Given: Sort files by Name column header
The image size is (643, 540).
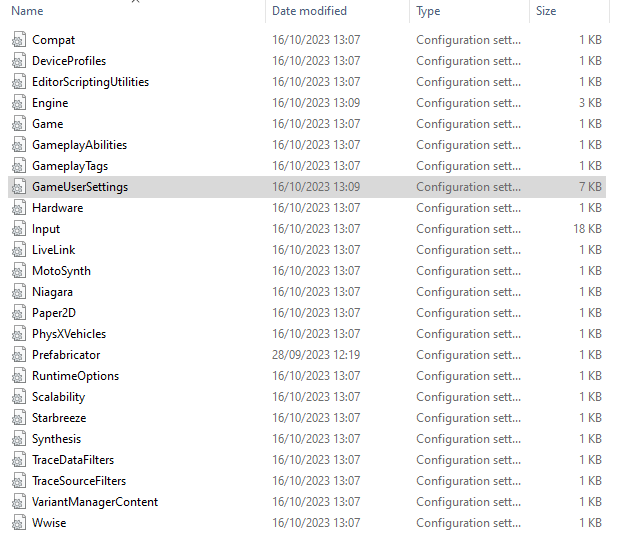Looking at the screenshot, I should pyautogui.click(x=28, y=11).
